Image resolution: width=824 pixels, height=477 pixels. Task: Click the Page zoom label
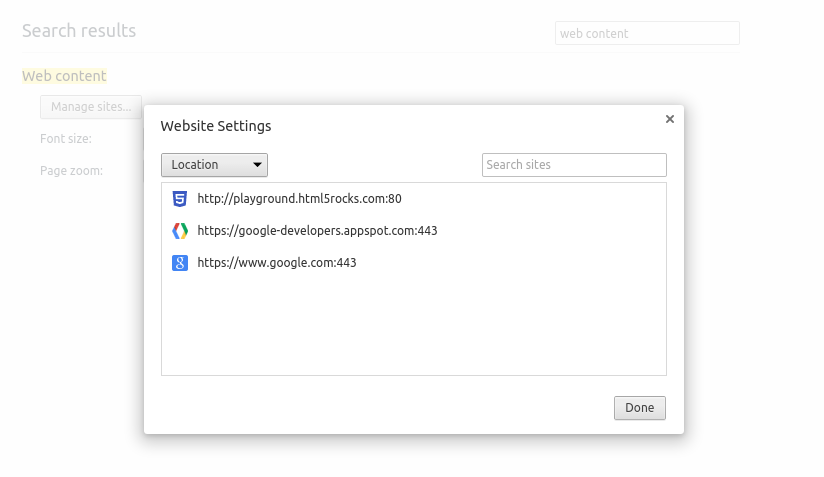coord(71,171)
